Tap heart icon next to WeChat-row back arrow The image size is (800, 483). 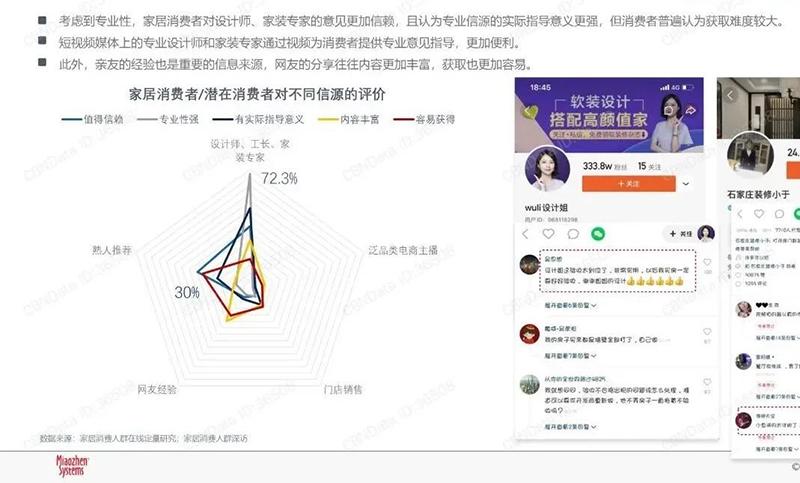(548, 234)
